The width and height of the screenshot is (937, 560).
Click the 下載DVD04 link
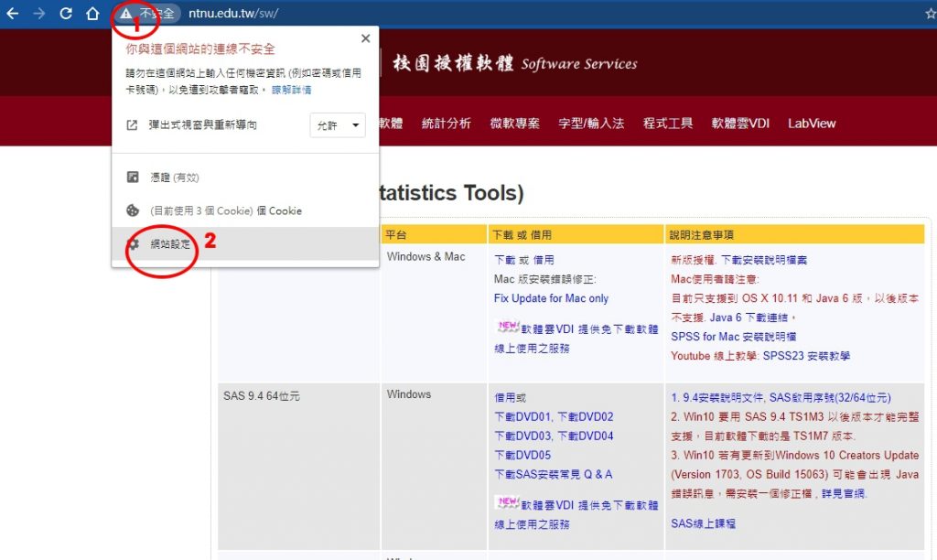[586, 436]
